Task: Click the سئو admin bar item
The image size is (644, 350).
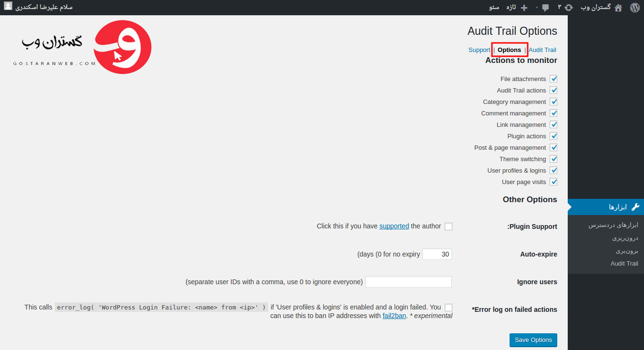Action: pyautogui.click(x=494, y=8)
